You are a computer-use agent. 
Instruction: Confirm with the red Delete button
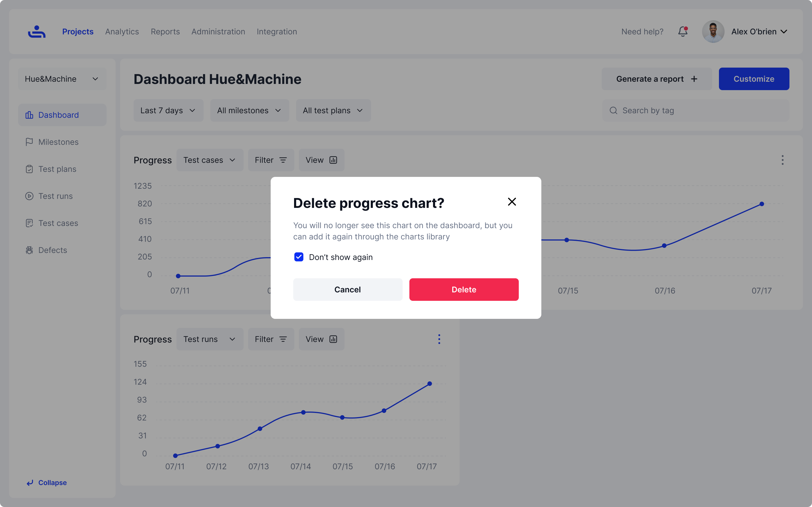click(x=464, y=289)
